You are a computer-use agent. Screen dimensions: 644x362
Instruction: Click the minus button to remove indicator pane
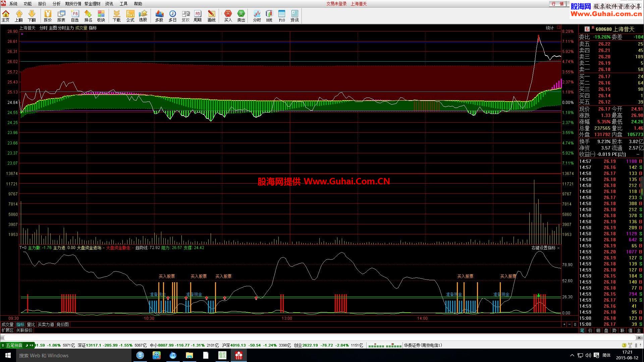[570, 324]
